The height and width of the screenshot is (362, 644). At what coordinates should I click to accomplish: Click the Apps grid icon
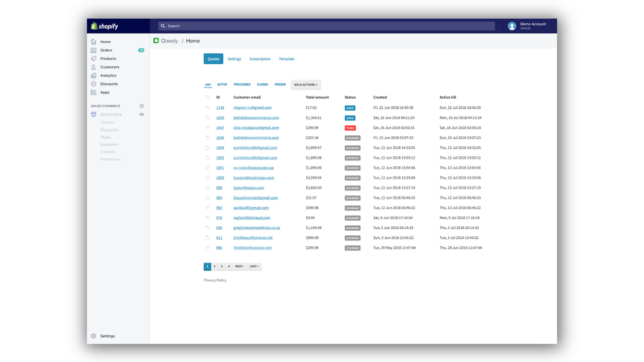point(94,93)
